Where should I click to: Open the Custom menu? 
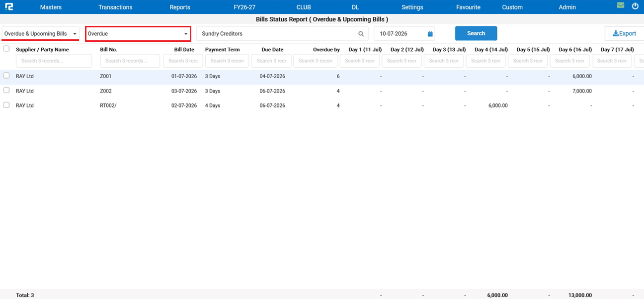coord(512,7)
